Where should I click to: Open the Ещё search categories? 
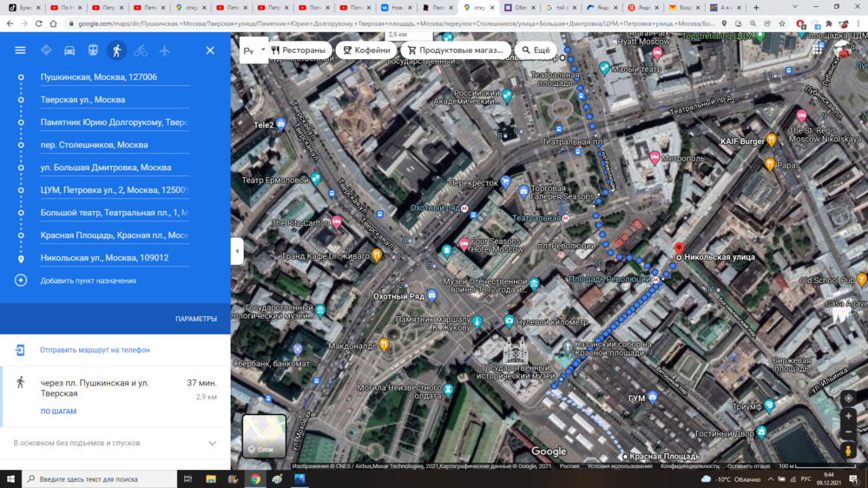click(536, 49)
